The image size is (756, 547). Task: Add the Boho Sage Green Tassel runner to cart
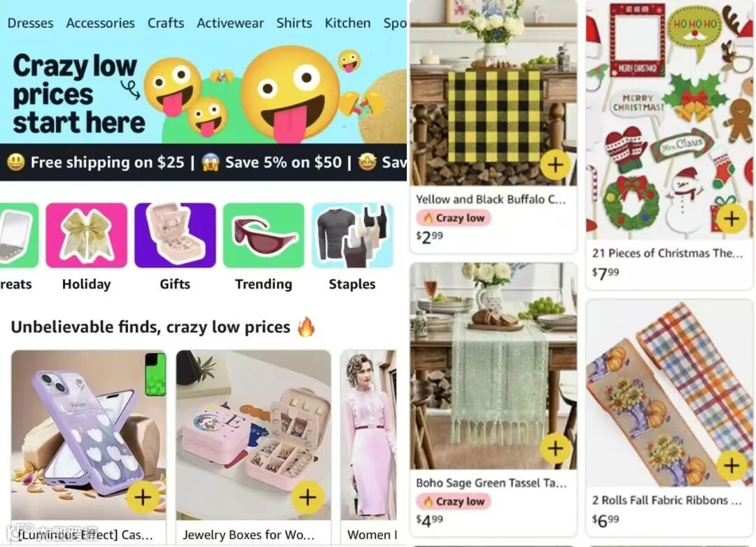(x=555, y=449)
